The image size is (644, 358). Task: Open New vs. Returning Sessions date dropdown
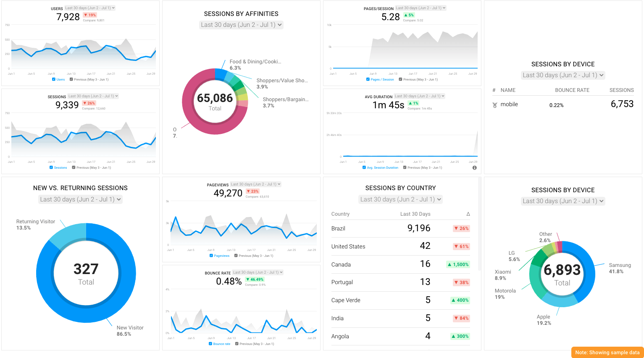[80, 199]
